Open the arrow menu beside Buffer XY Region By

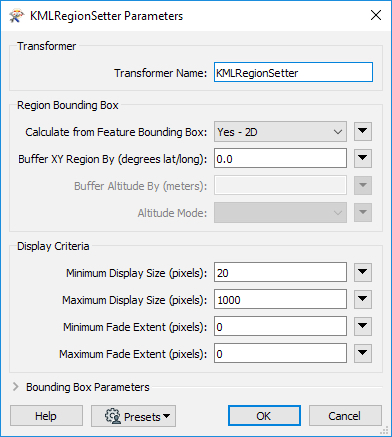363,159
